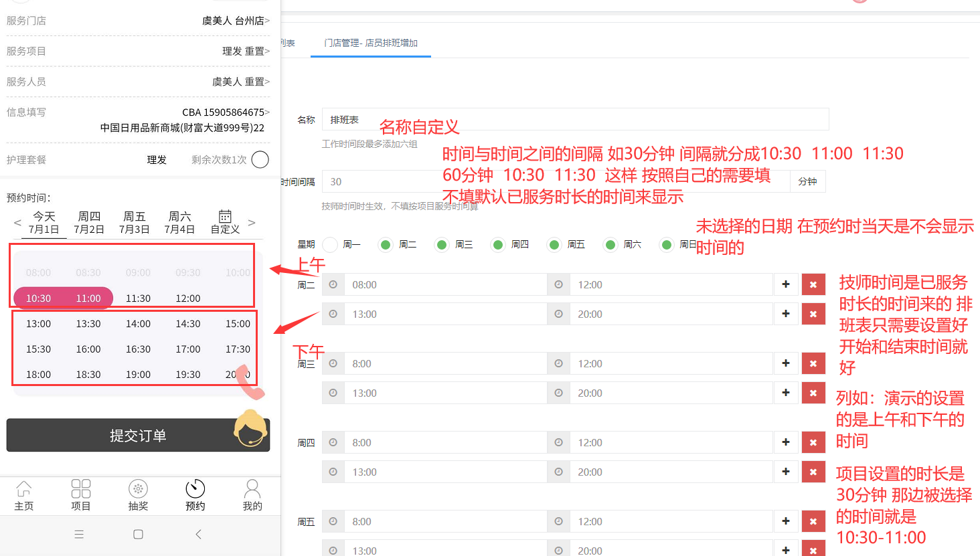This screenshot has height=556, width=980.
Task: Delete the 周四 13:00–20:00 time range
Action: (813, 472)
